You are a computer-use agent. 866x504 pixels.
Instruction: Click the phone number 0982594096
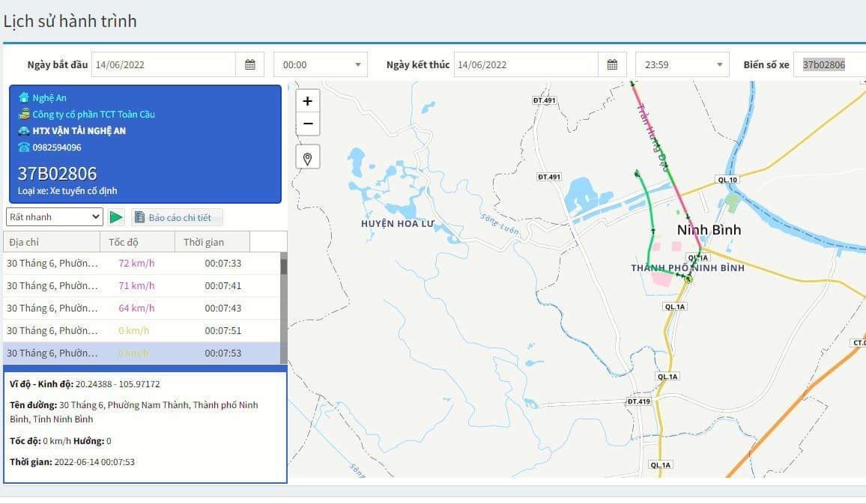point(57,148)
